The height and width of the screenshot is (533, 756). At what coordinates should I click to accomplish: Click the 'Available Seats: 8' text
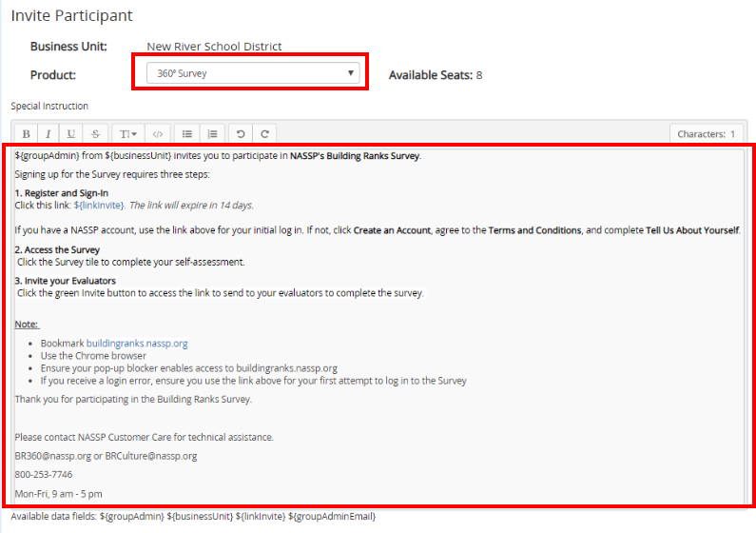point(436,75)
